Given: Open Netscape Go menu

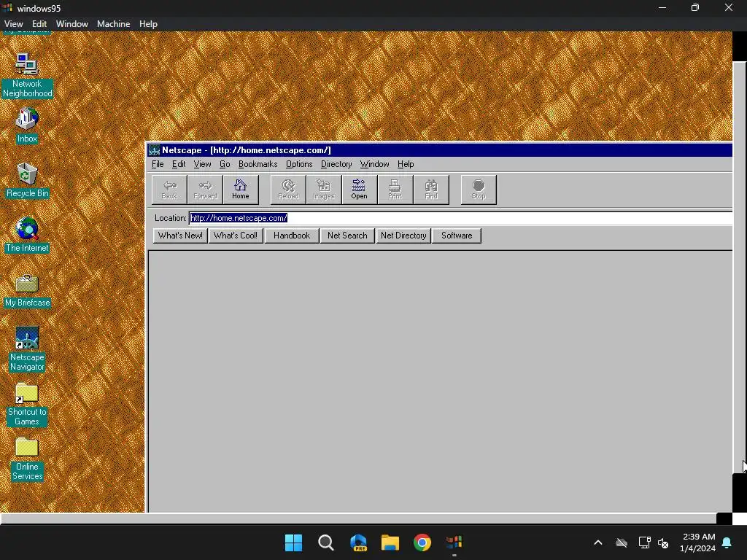Looking at the screenshot, I should 225,164.
